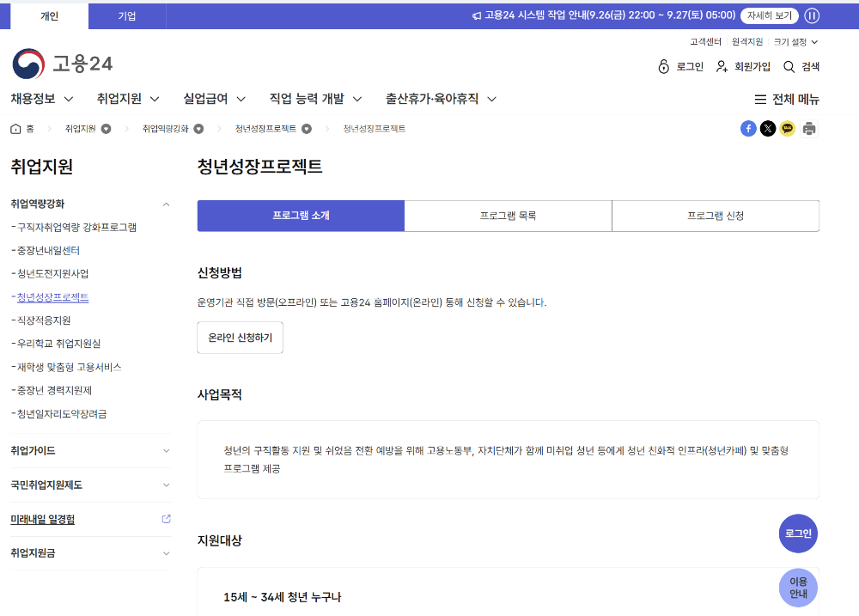The image size is (859, 616).
Task: Select 청년도전지원사업 in the sidebar
Action: (55, 273)
